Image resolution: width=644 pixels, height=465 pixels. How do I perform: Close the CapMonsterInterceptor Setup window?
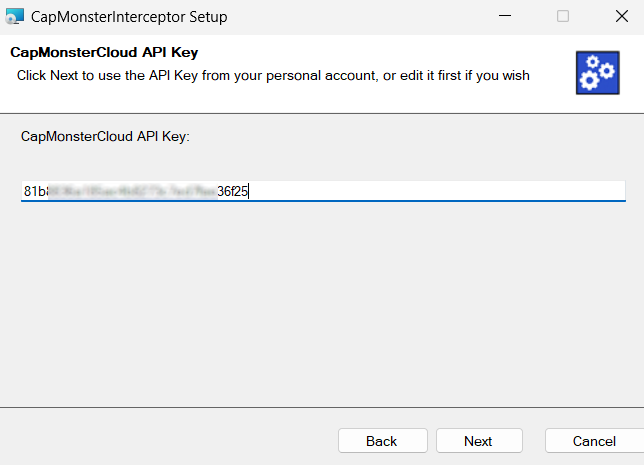(x=620, y=16)
